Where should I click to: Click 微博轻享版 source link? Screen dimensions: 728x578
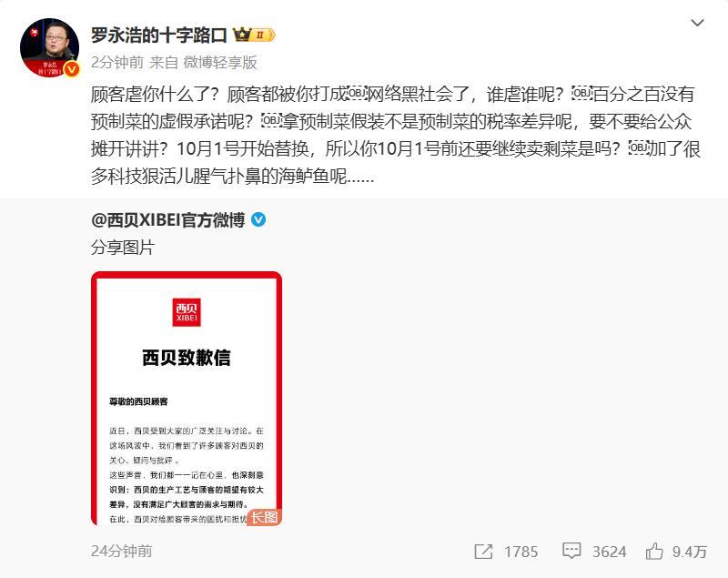click(x=220, y=62)
